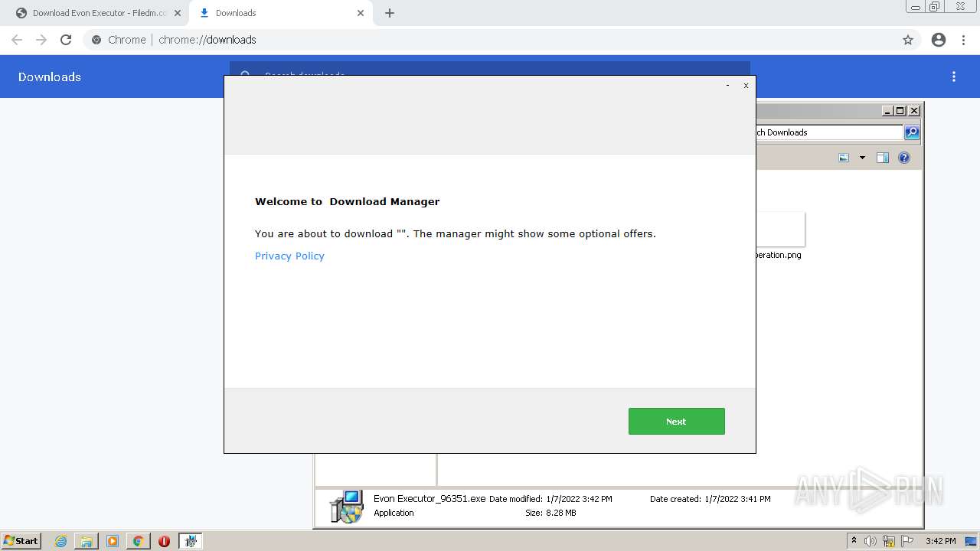The image size is (980, 551).
Task: Open Windows Explorer from the taskbar
Action: (x=87, y=541)
